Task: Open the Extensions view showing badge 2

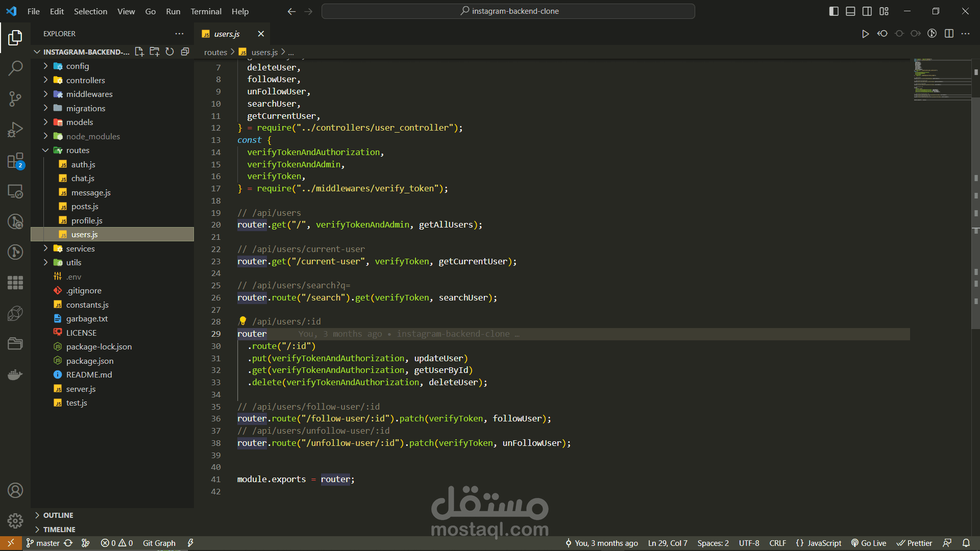Action: [x=15, y=161]
